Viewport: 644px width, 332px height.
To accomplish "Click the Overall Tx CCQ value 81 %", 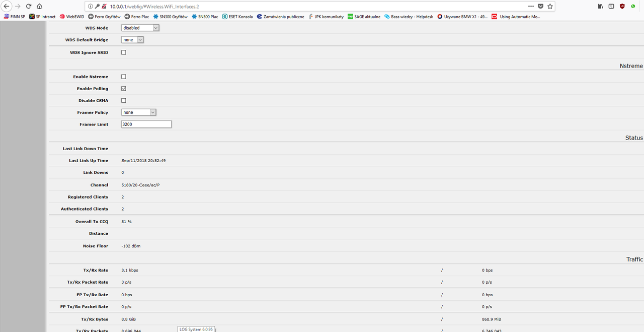I will tap(126, 222).
